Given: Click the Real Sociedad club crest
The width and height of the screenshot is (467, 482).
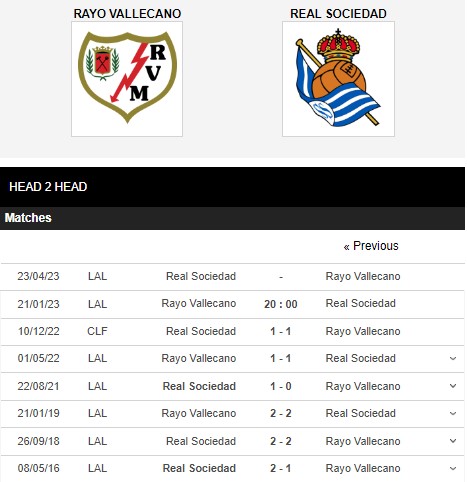Looking at the screenshot, I should pos(338,79).
